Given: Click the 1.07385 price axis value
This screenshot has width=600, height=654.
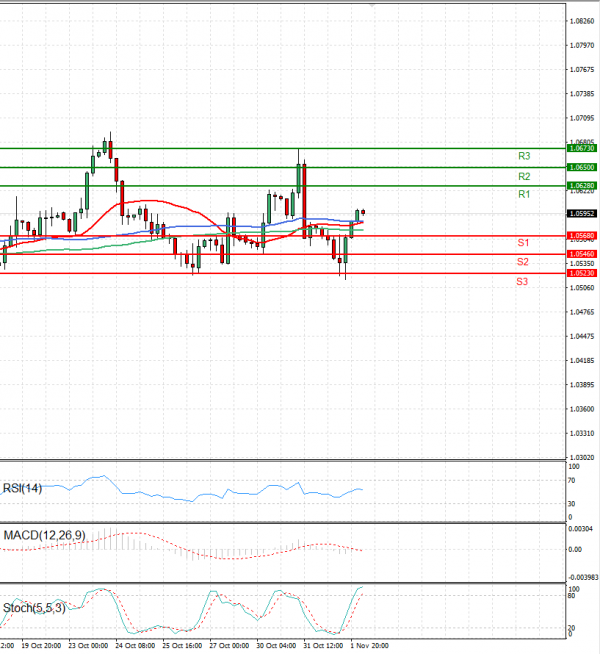Looking at the screenshot, I should 582,94.
